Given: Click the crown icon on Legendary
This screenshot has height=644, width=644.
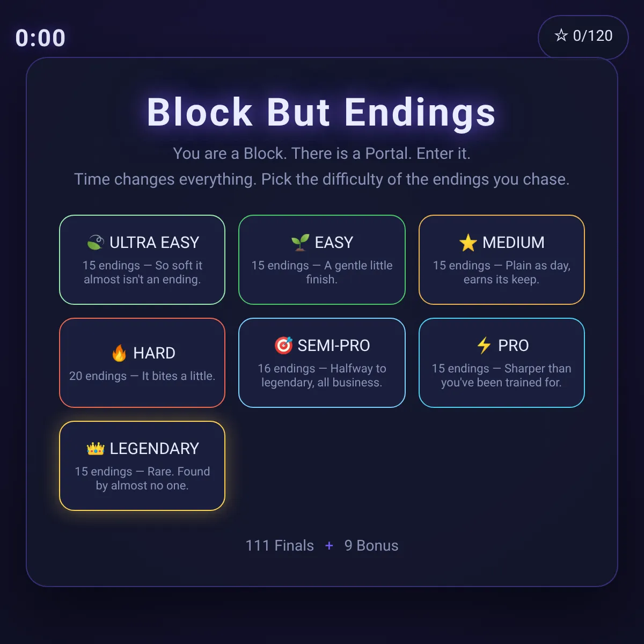Looking at the screenshot, I should 96,449.
